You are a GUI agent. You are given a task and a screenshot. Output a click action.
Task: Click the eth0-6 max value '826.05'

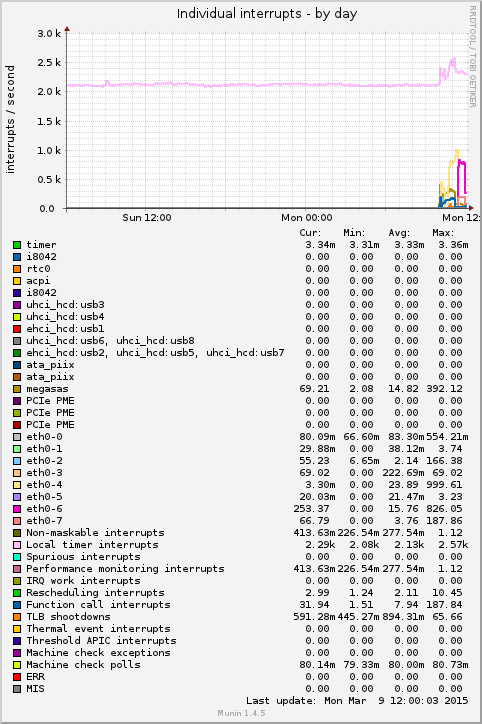(x=444, y=509)
